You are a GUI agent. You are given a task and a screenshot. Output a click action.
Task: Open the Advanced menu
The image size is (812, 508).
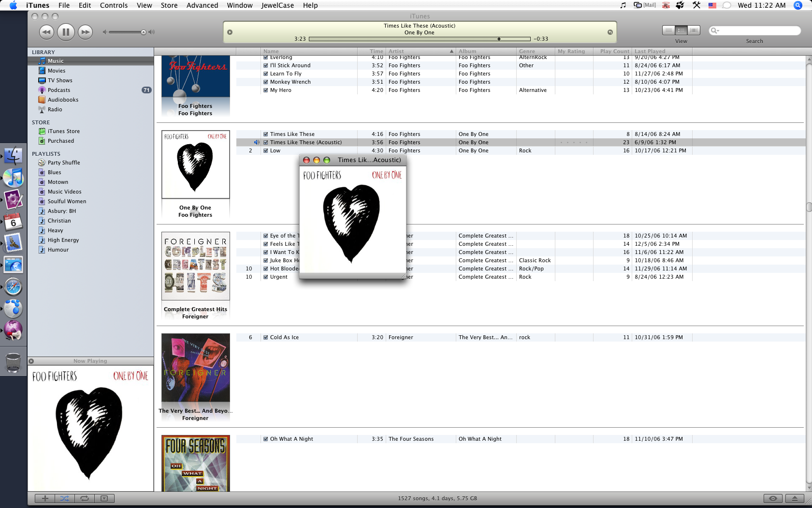(202, 5)
